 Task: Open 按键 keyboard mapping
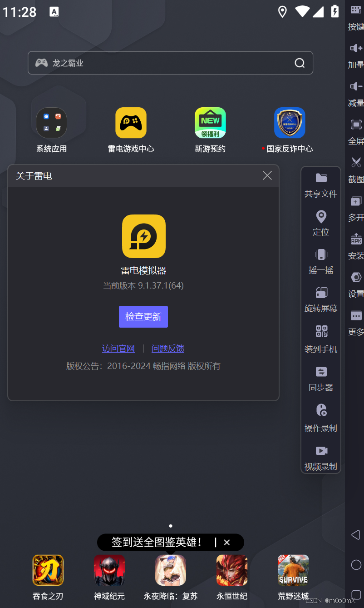(x=356, y=18)
